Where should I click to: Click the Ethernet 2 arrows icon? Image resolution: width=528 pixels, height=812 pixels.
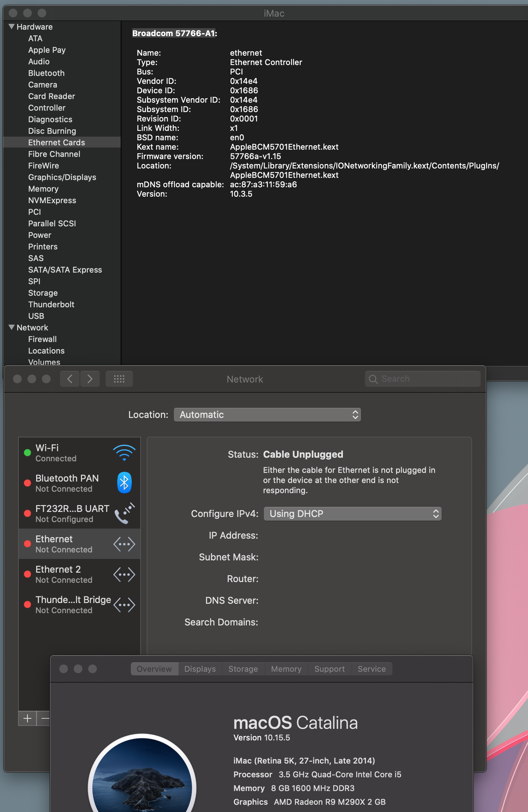point(124,574)
